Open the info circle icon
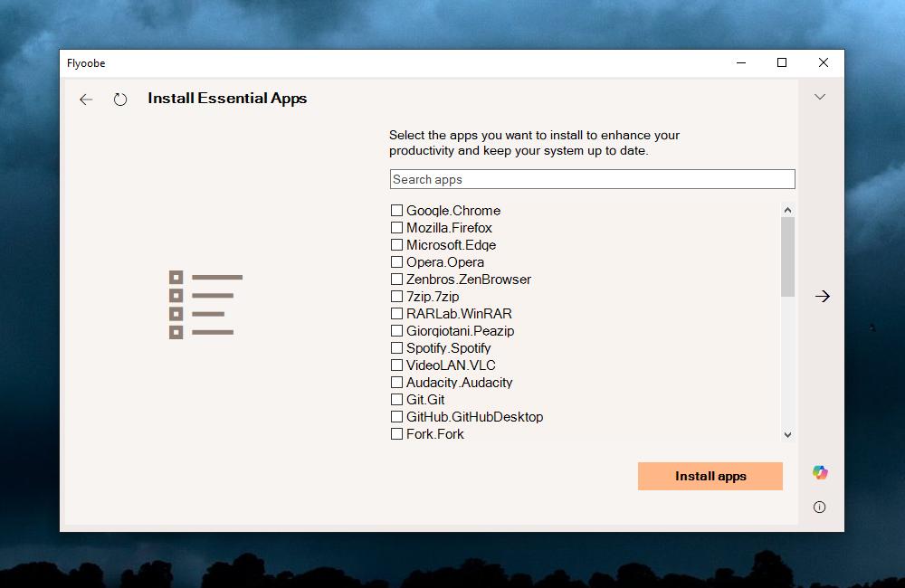The image size is (905, 588). coord(820,507)
